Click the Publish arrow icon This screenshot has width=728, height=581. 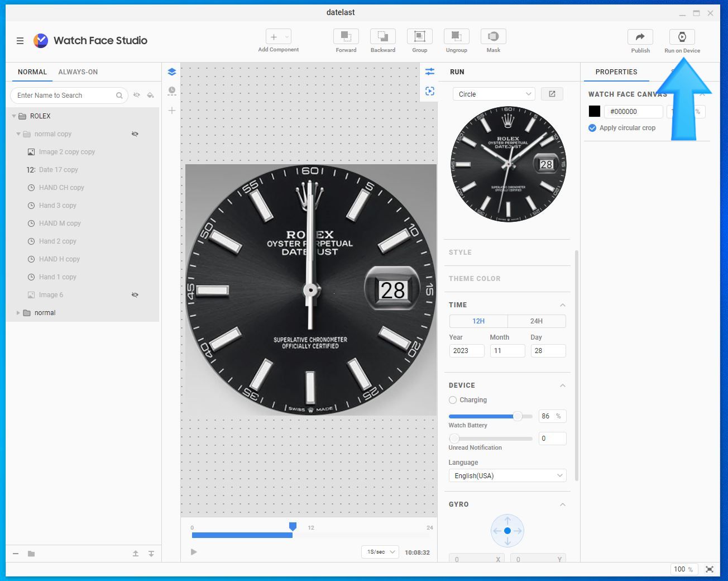click(640, 37)
